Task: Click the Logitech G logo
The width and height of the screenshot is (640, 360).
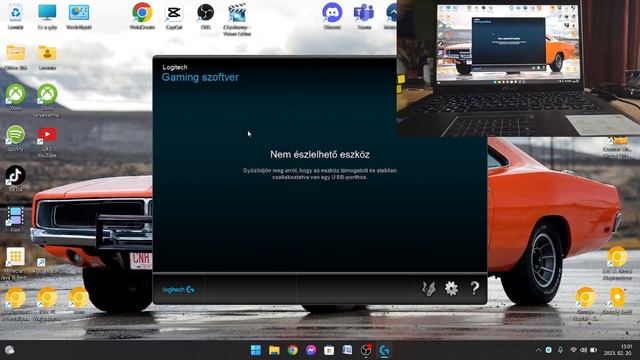Action: 178,289
